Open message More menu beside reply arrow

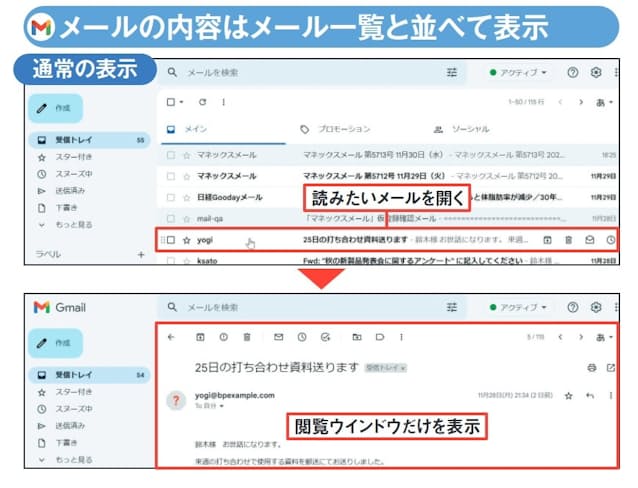click(611, 395)
